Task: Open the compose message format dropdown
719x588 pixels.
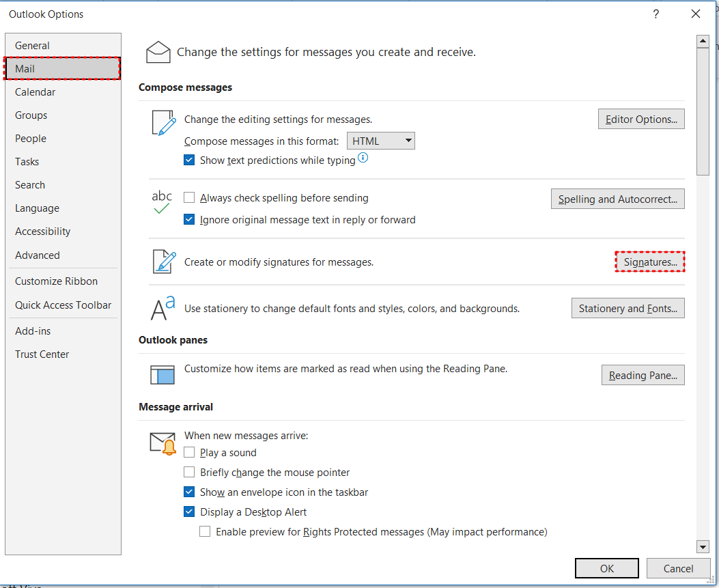Action: coord(380,141)
